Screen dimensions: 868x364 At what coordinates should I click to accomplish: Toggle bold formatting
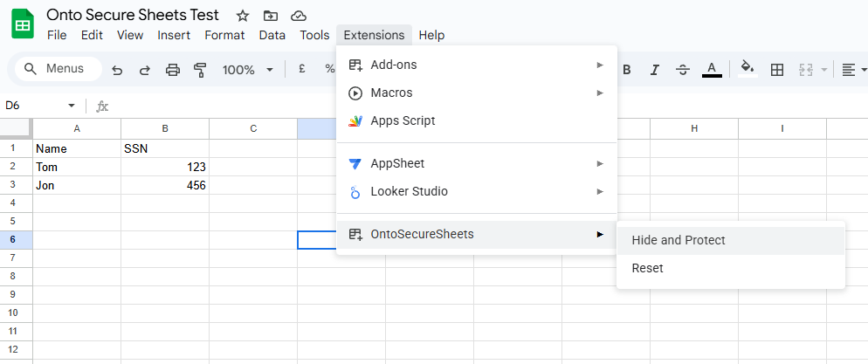click(627, 70)
